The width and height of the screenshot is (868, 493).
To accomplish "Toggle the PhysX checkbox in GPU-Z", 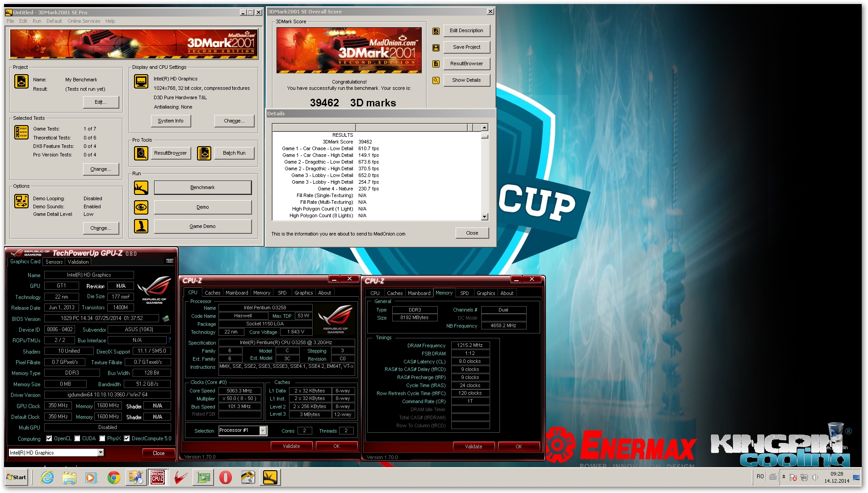I will coord(102,438).
